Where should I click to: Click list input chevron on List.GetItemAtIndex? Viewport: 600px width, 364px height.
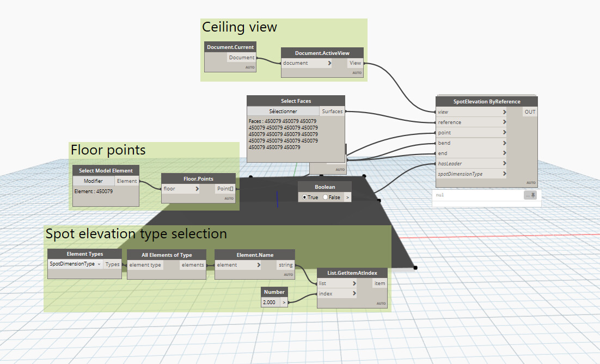click(x=354, y=283)
